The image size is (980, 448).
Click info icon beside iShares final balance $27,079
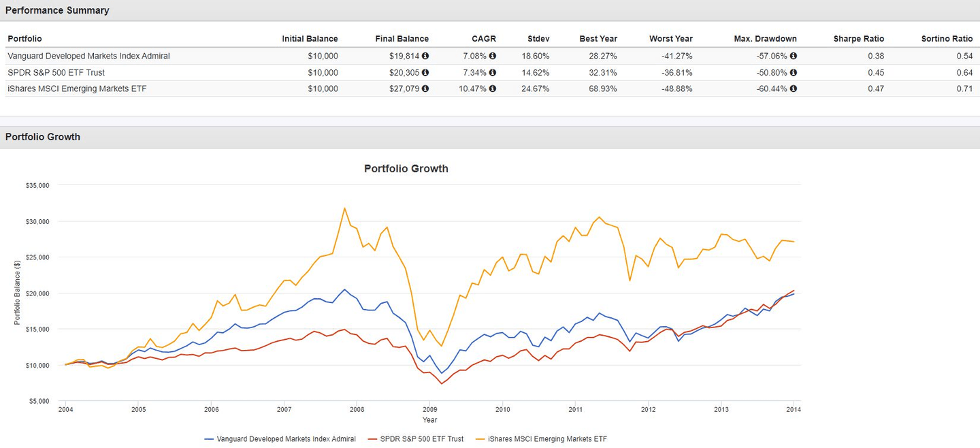point(425,89)
